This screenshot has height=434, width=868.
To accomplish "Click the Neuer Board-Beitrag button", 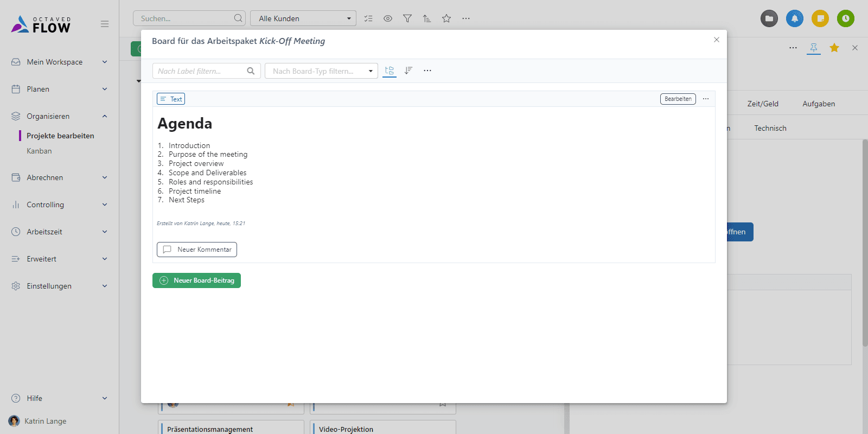I will (196, 280).
